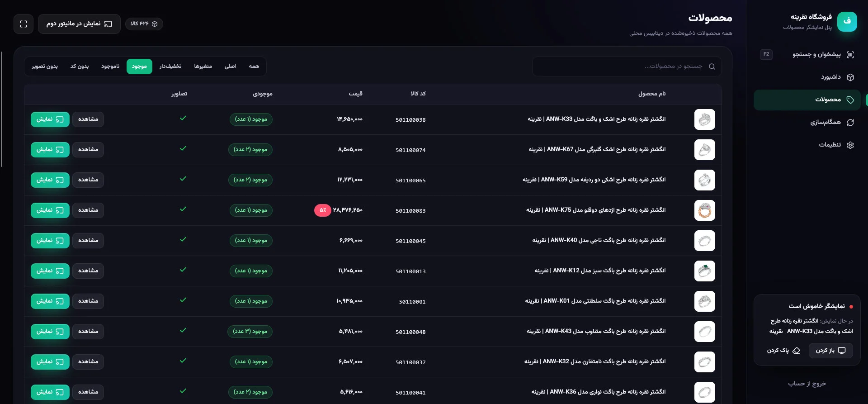Screen dimensions: 868x404
Task: Click مشاهده for ANW-K67 ring
Action: click(x=88, y=150)
